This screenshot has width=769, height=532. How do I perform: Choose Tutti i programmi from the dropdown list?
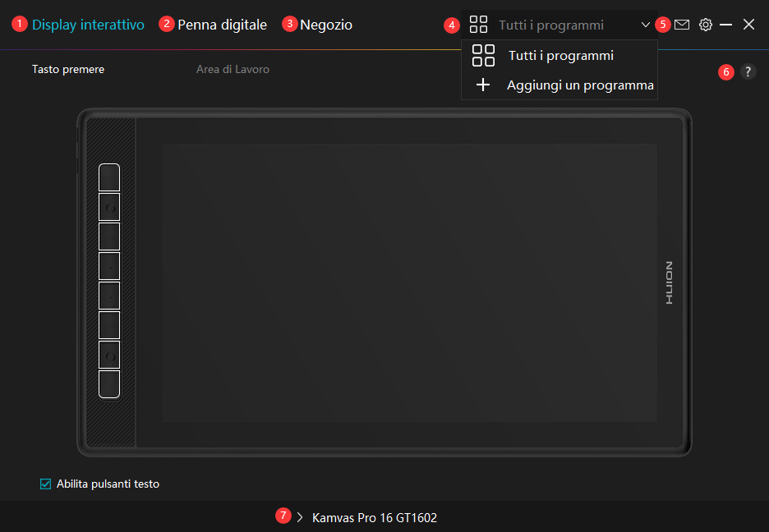pos(560,56)
